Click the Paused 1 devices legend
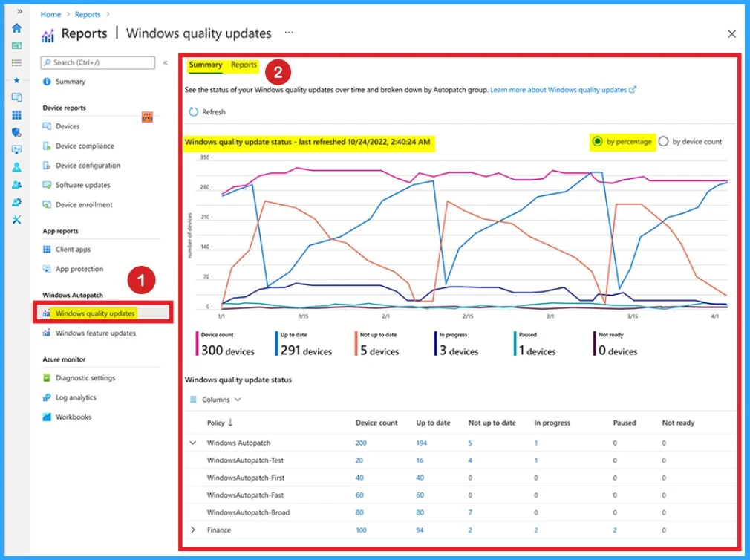The height and width of the screenshot is (560, 750). 535,345
